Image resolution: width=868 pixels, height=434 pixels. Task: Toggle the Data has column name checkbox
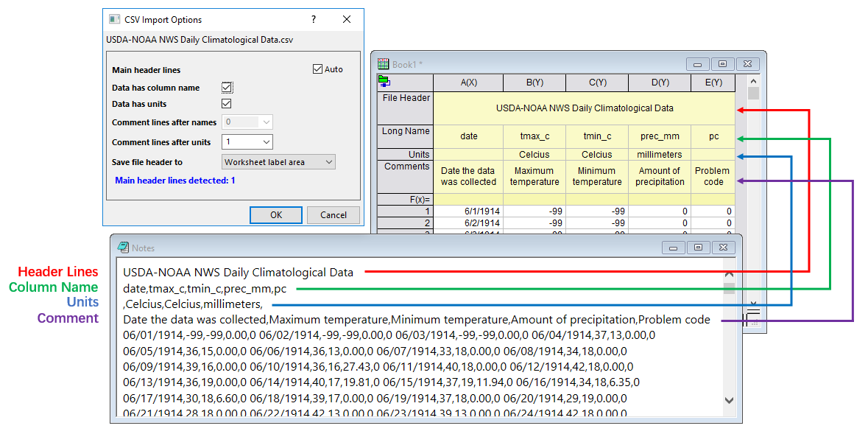[227, 87]
